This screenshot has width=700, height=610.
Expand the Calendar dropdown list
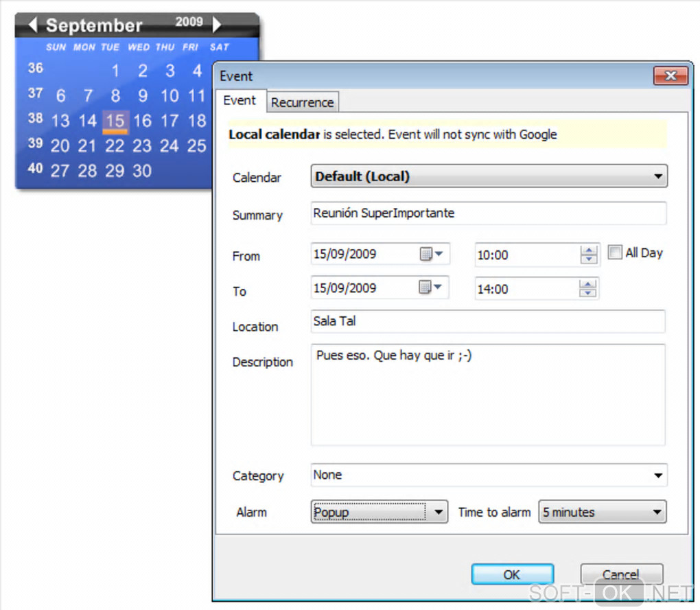[x=658, y=176]
